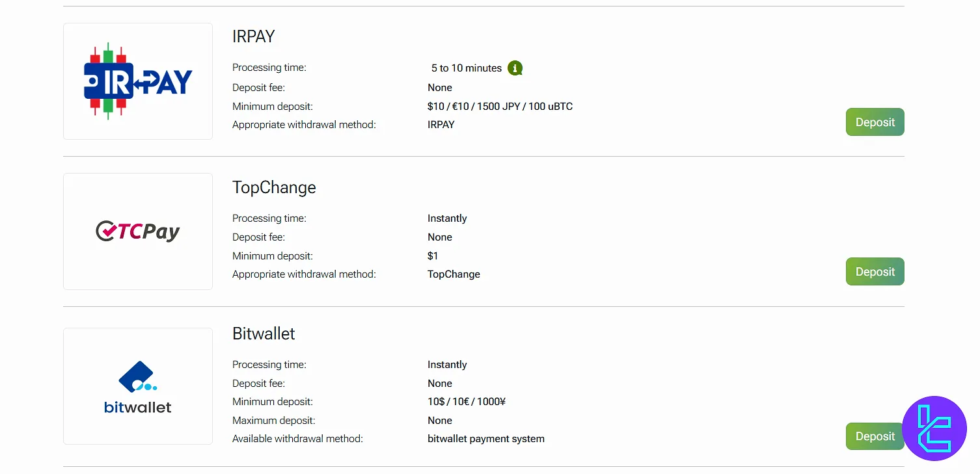Click the Deposit button for Bitwallet
Viewport: 980px width, 474px height.
click(x=875, y=436)
